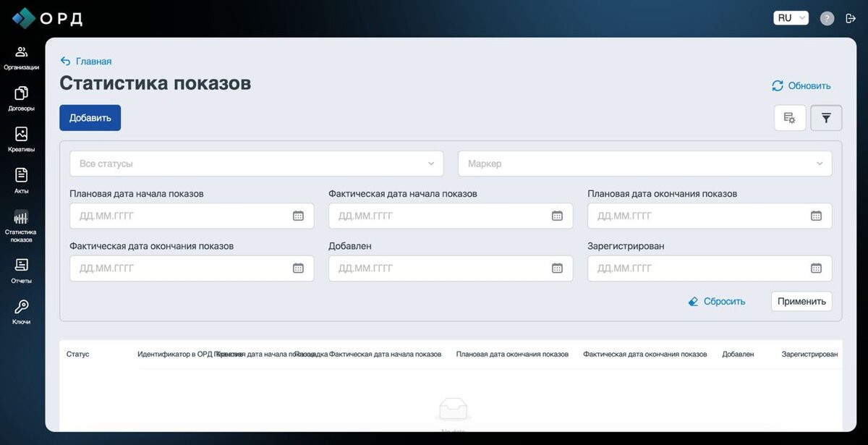The image size is (868, 445).
Task: Open table column settings icon
Action: (790, 118)
